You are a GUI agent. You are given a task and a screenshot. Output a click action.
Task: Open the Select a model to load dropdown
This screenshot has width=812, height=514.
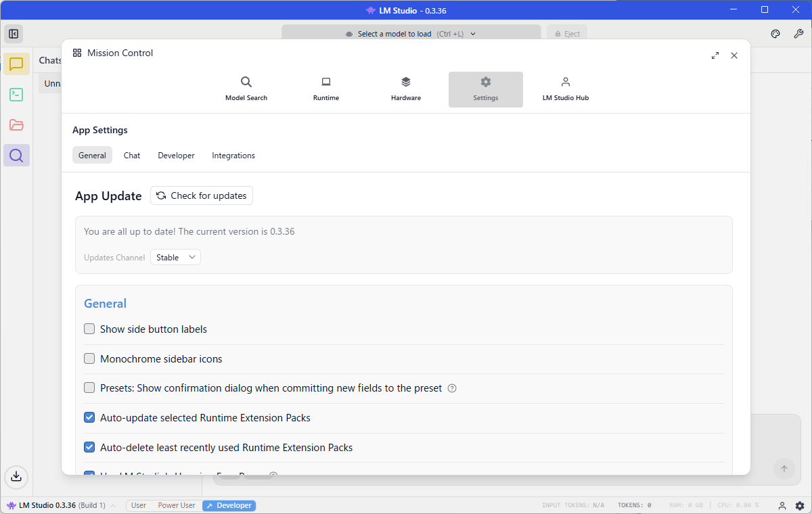click(411, 34)
